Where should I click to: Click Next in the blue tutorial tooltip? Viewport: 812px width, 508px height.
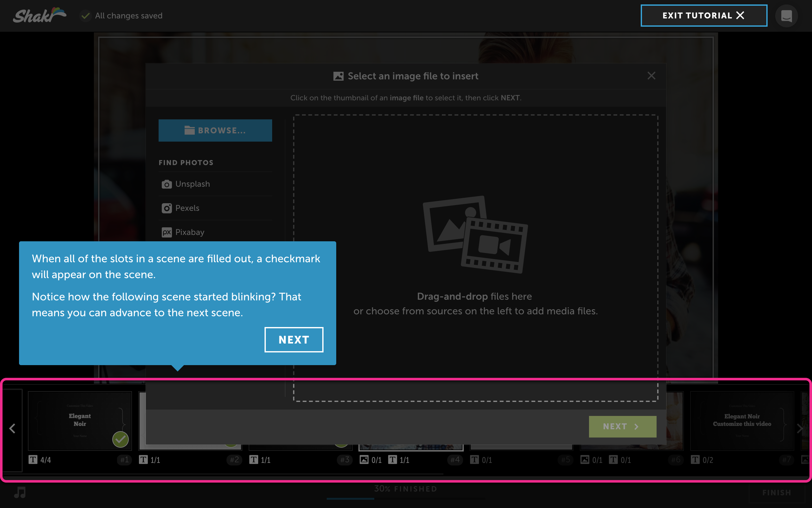pos(294,340)
